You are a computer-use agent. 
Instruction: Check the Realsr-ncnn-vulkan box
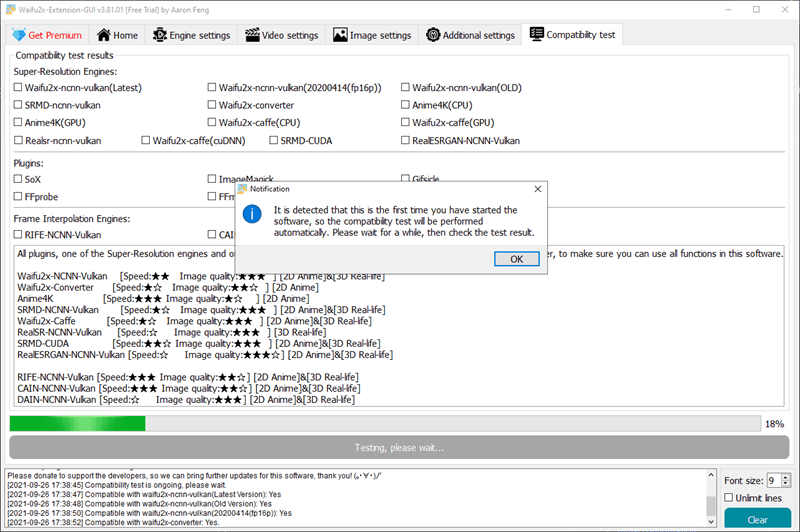click(x=18, y=140)
